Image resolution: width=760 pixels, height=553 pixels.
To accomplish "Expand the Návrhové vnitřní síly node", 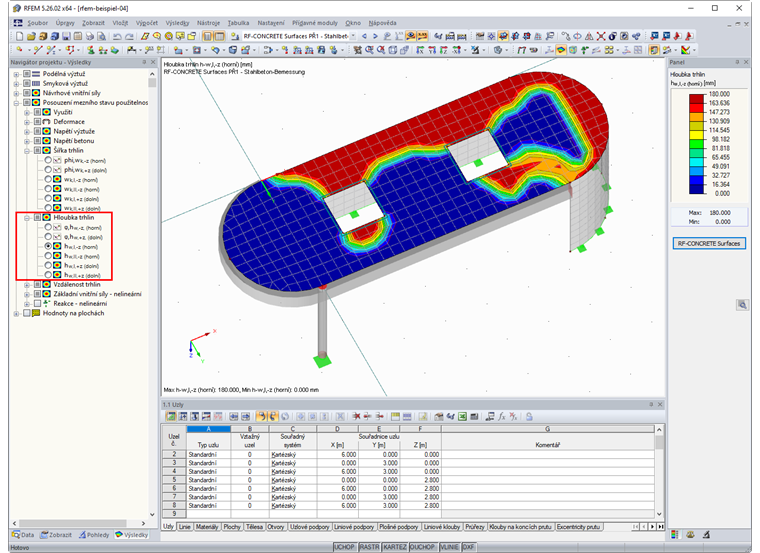I will 16,93.
